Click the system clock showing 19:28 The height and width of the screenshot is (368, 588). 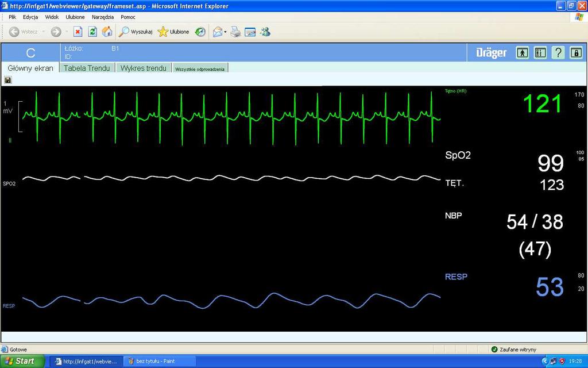[575, 361]
